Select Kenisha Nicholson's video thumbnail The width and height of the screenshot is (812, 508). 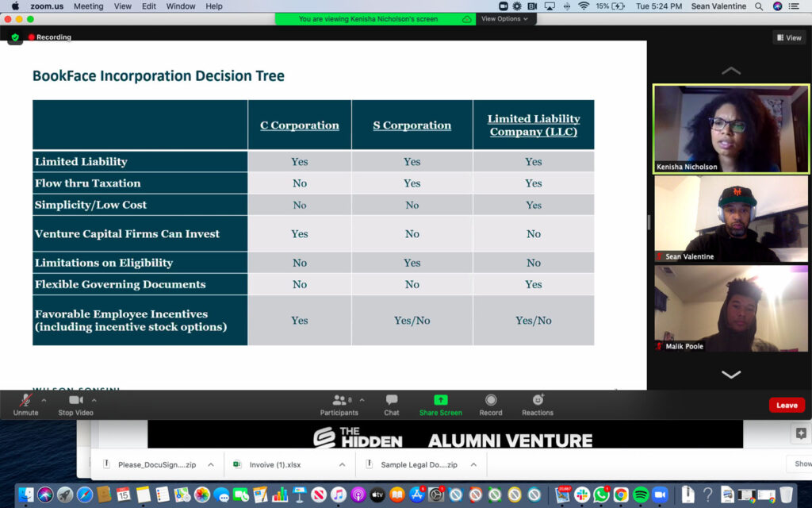point(730,129)
